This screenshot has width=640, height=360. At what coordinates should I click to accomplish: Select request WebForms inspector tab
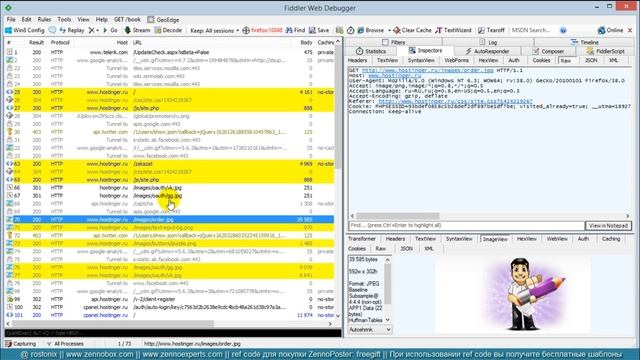pyautogui.click(x=456, y=60)
